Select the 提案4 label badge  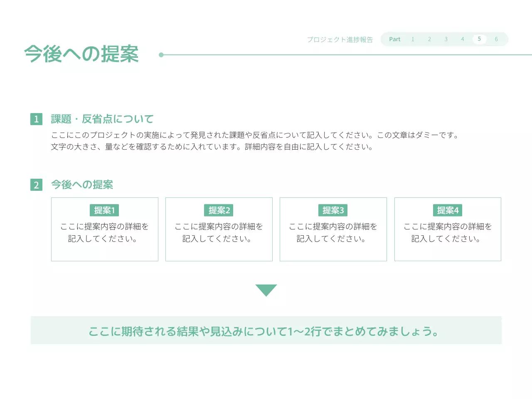[448, 210]
